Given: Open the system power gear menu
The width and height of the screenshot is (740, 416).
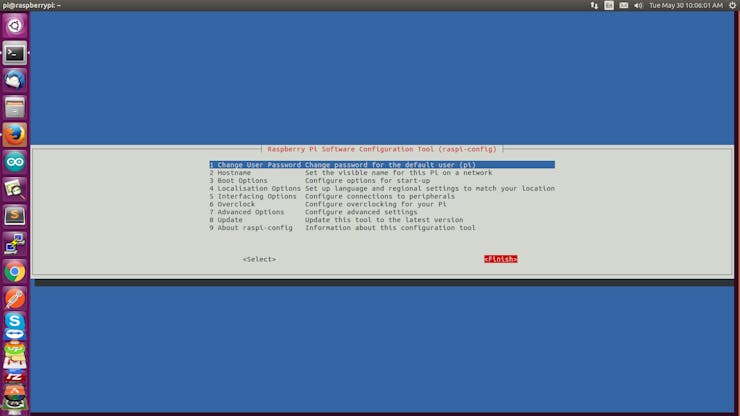Looking at the screenshot, I should 732,5.
